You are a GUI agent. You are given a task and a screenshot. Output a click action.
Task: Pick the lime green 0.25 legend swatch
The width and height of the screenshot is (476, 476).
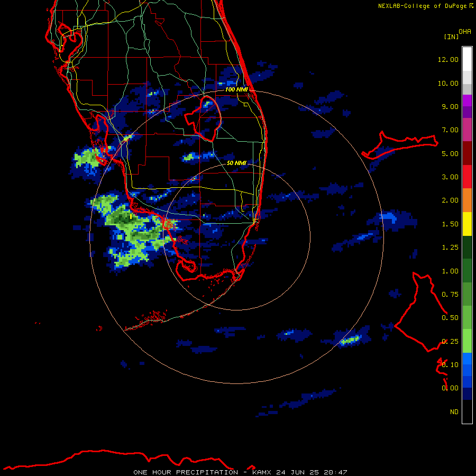pos(467,341)
